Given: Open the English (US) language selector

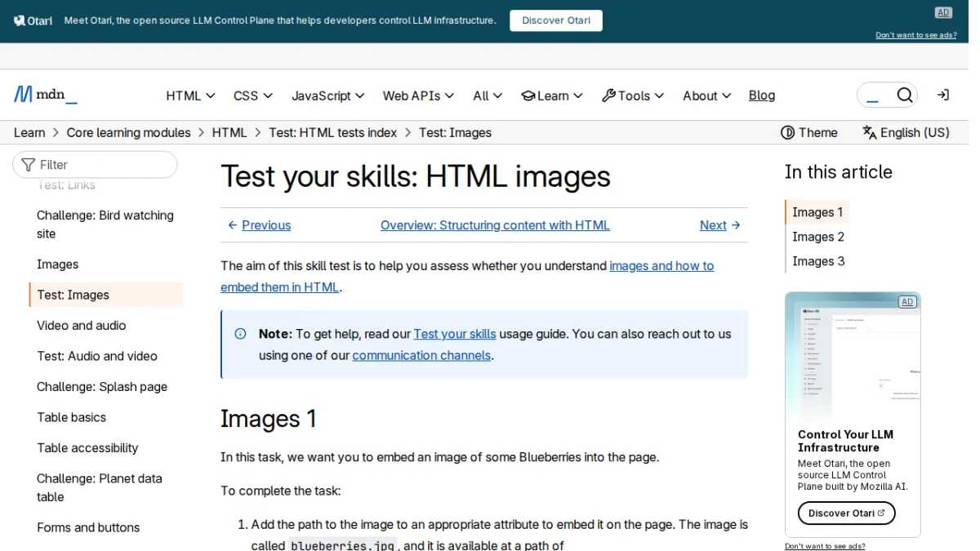Looking at the screenshot, I should coord(906,132).
